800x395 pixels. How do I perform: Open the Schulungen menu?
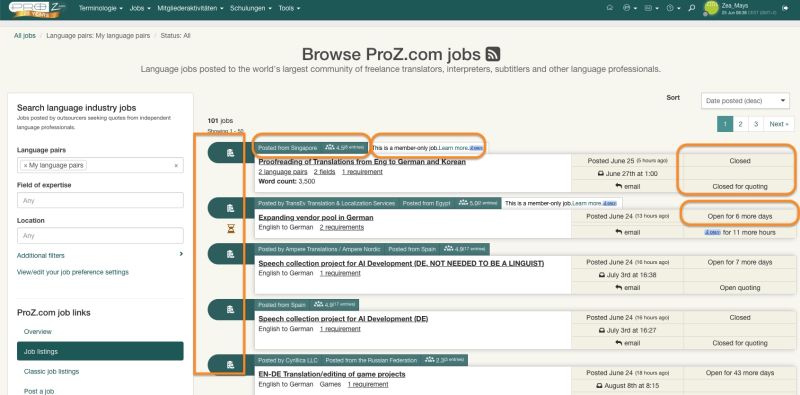[x=251, y=9]
